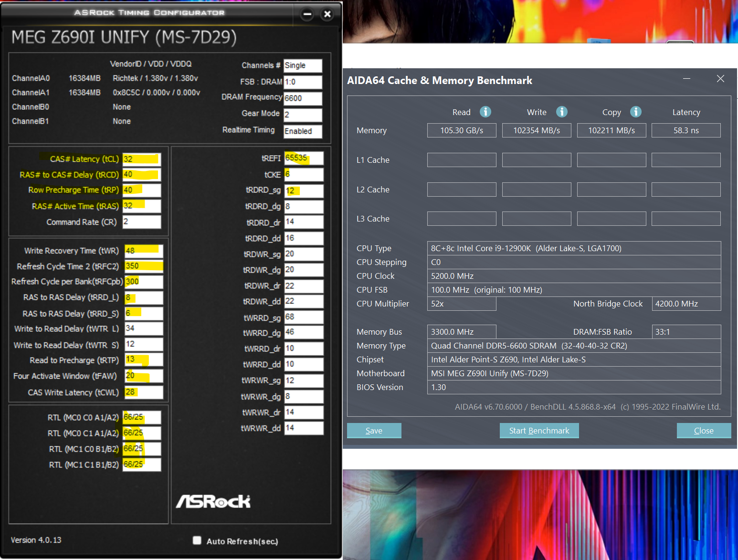
Task: Click the Memory Write result 102354 MB/s
Action: pyautogui.click(x=537, y=130)
